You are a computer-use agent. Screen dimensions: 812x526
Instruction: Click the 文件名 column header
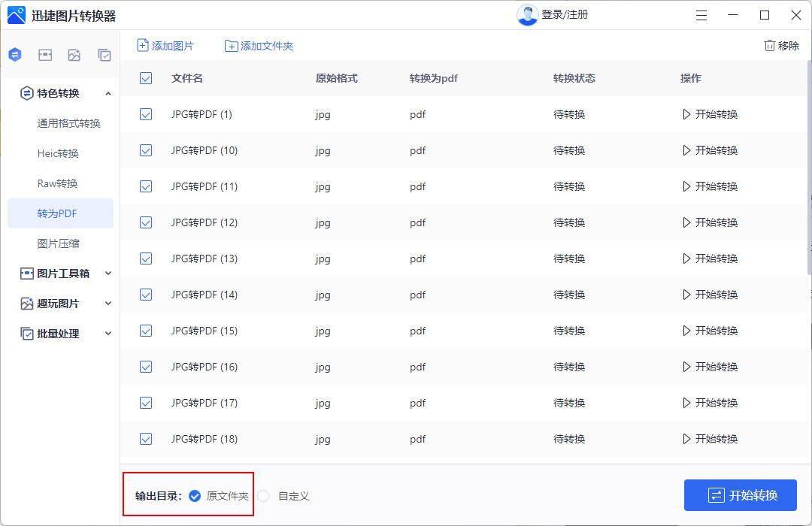pos(187,78)
